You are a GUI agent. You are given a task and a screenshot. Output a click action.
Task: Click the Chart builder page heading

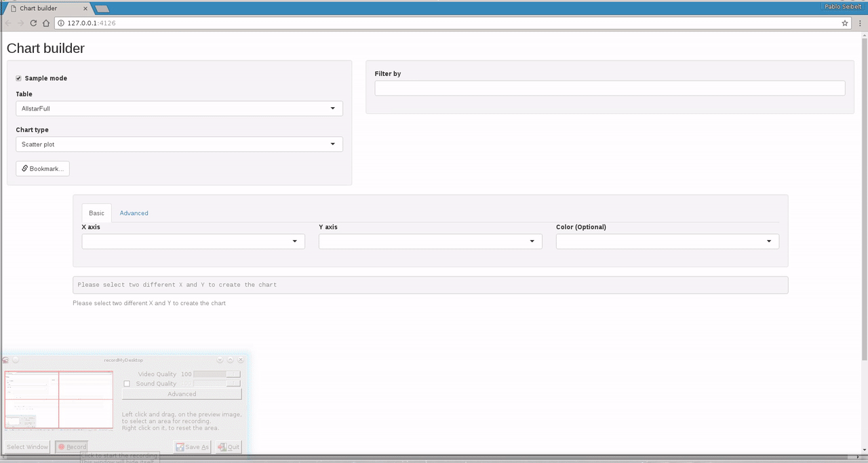[45, 48]
